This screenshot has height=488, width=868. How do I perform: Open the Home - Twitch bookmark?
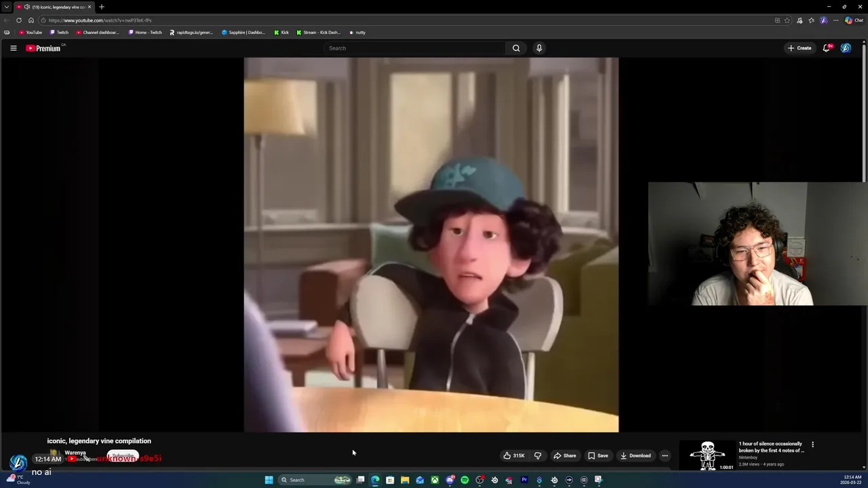pos(145,33)
